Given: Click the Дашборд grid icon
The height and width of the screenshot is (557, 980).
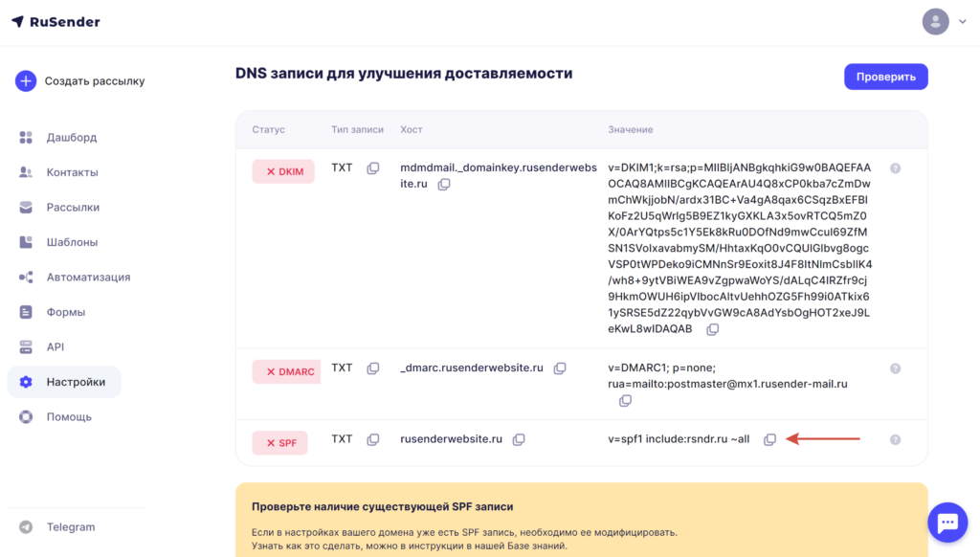Looking at the screenshot, I should (26, 137).
